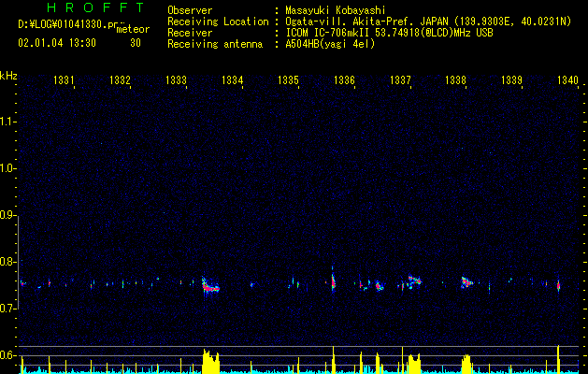588x374 pixels.
Task: Click the kHz axis unit label
Action: tap(8, 76)
